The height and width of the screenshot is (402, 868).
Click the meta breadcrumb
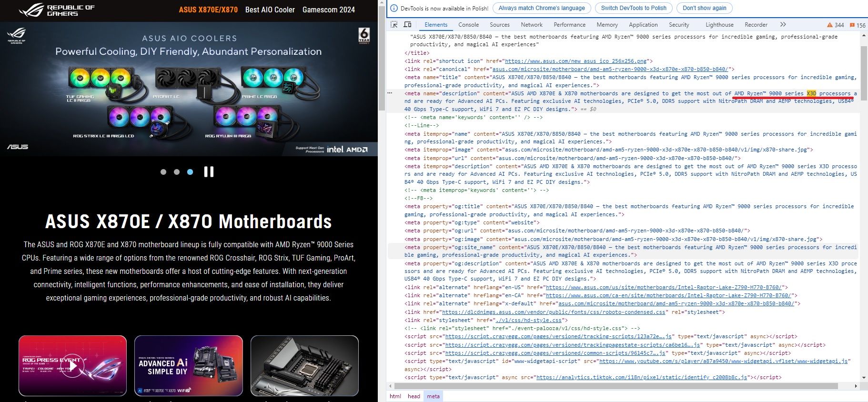click(x=433, y=396)
